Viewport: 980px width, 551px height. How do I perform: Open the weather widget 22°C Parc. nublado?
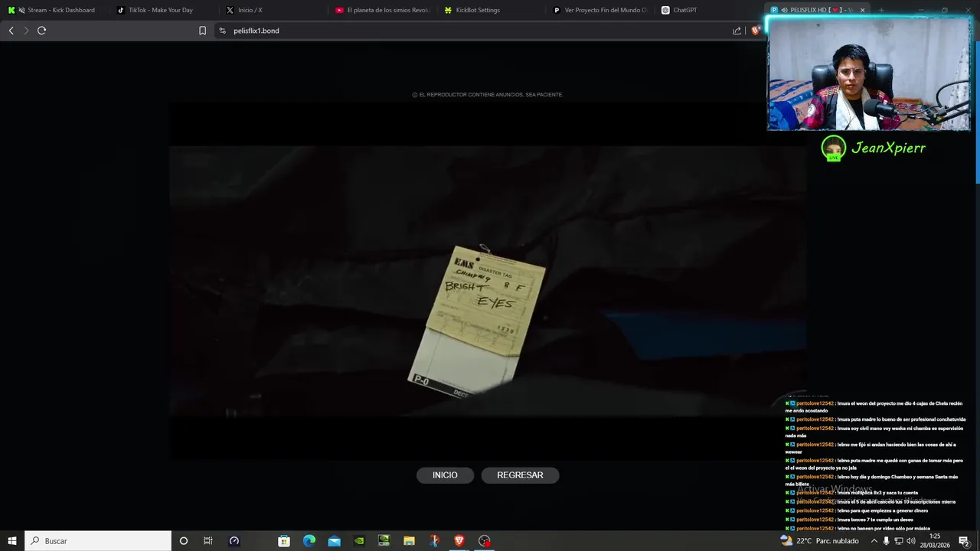pyautogui.click(x=819, y=541)
